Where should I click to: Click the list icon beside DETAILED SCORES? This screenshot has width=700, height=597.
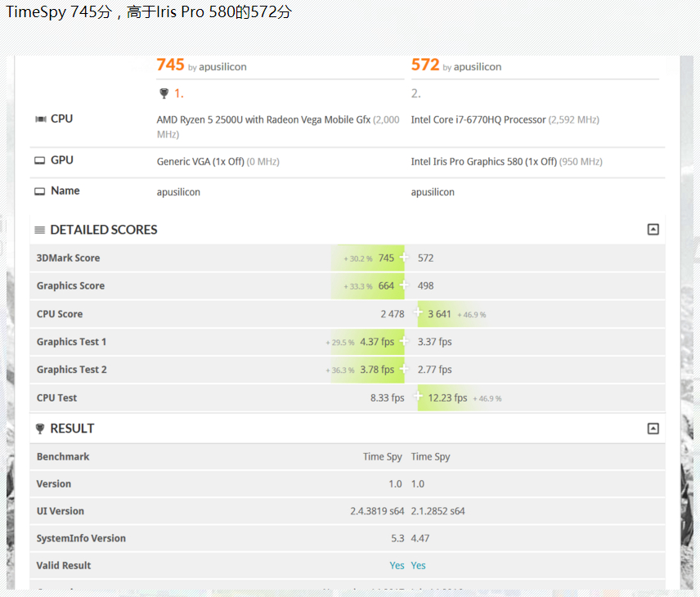(x=40, y=230)
